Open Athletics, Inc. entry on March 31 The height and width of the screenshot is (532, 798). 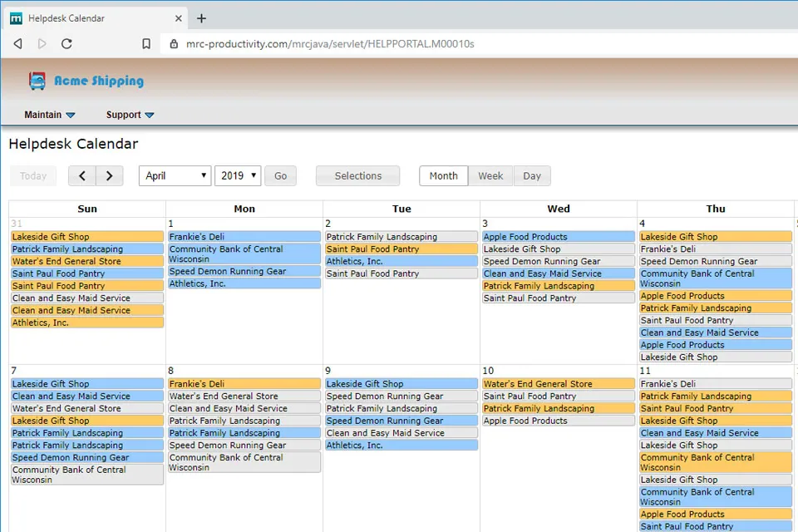point(87,323)
